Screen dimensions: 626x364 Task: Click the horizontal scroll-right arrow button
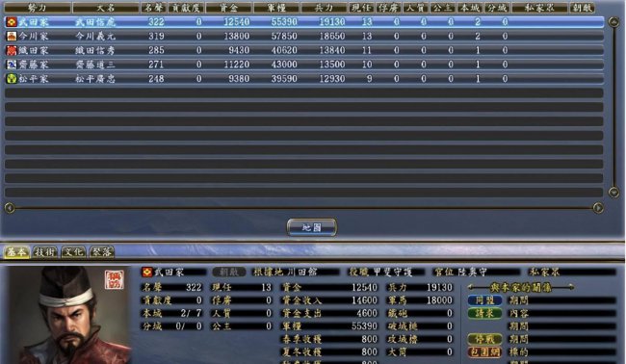click(x=598, y=208)
